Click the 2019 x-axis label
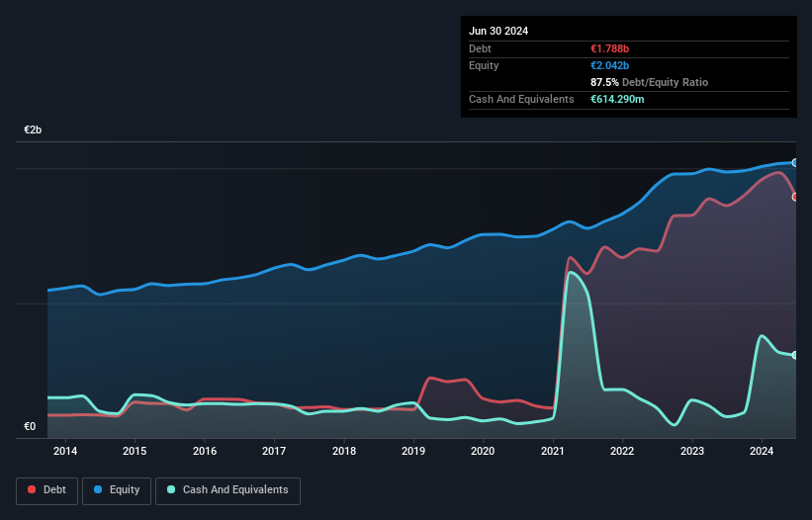This screenshot has width=812, height=520. (413, 451)
